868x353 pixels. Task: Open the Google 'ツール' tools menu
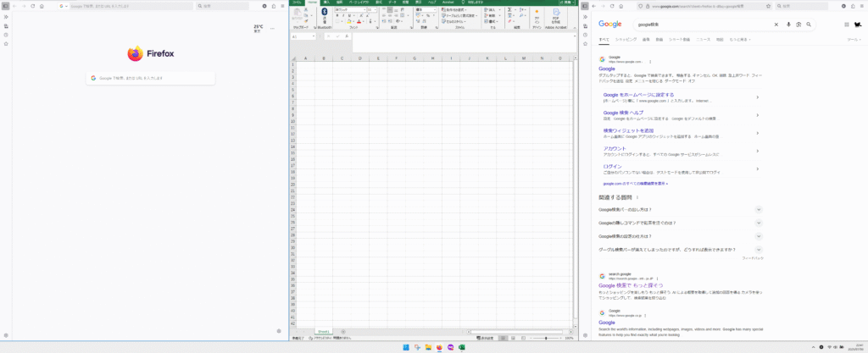pos(854,40)
